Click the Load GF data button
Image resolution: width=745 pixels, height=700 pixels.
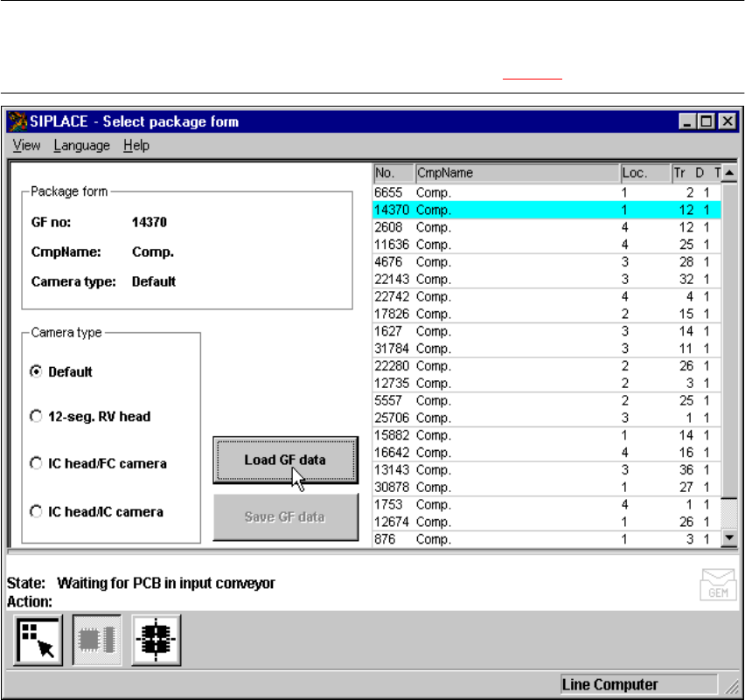[x=286, y=461]
